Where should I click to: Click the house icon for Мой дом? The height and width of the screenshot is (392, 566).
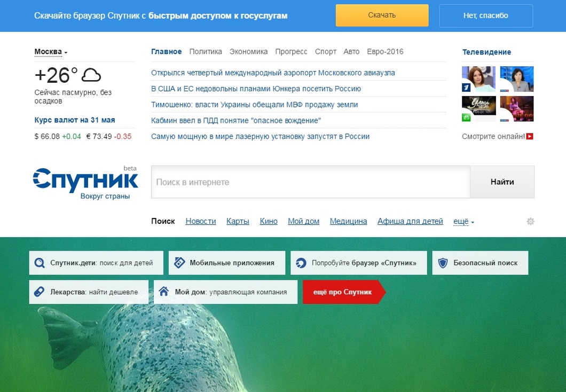tap(164, 291)
